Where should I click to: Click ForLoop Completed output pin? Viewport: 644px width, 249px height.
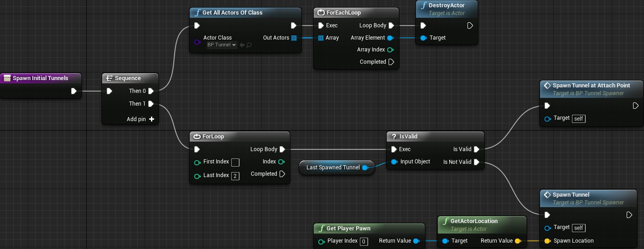(282, 174)
